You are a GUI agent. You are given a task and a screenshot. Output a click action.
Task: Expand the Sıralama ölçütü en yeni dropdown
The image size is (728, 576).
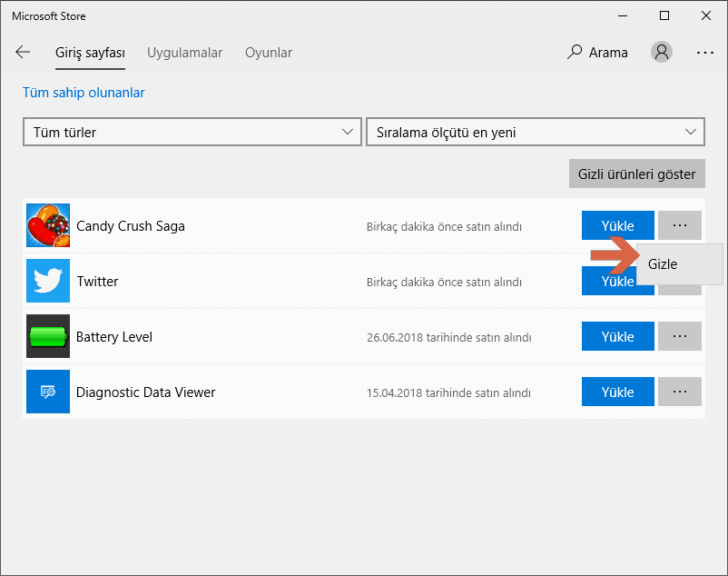tap(536, 132)
